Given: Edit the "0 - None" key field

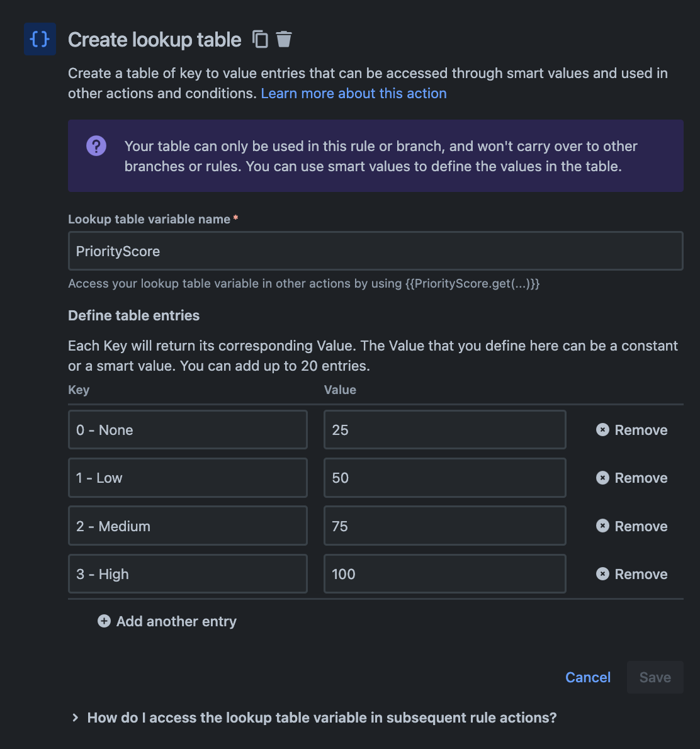Looking at the screenshot, I should click(x=188, y=430).
